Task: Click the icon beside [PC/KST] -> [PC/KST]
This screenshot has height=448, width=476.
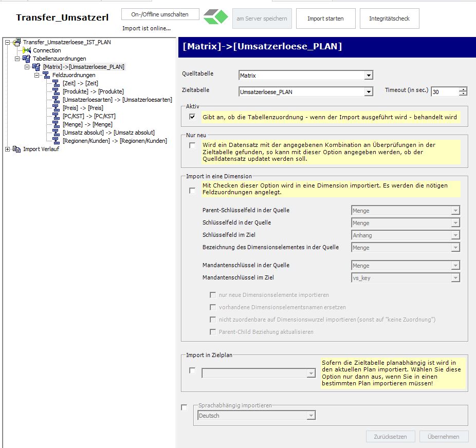Action: 56,116
